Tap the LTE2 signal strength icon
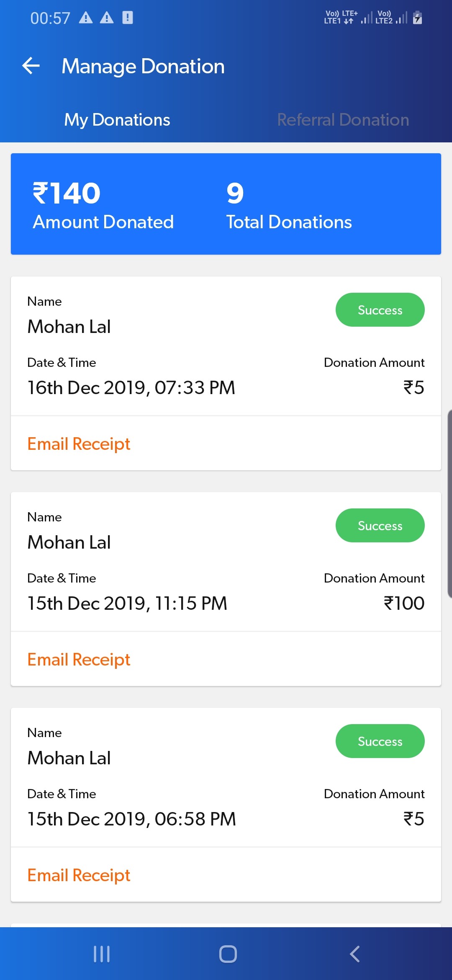The image size is (452, 980). coord(391,18)
